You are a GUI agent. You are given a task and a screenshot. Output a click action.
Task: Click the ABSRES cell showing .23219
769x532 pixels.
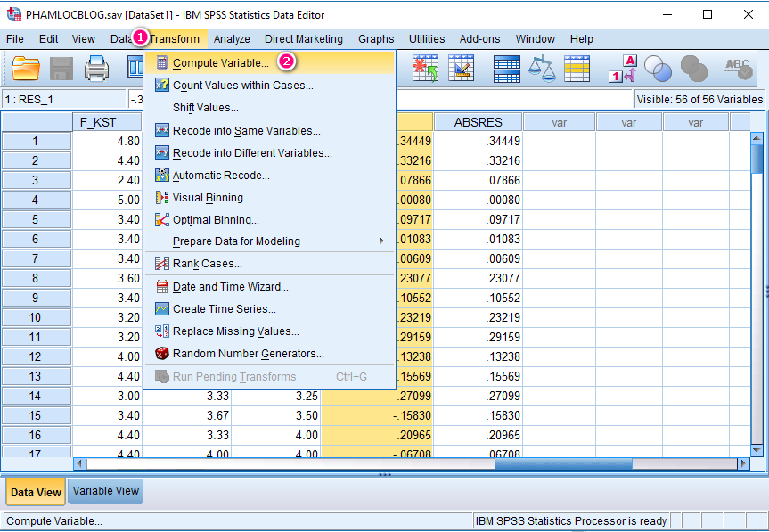tap(479, 318)
